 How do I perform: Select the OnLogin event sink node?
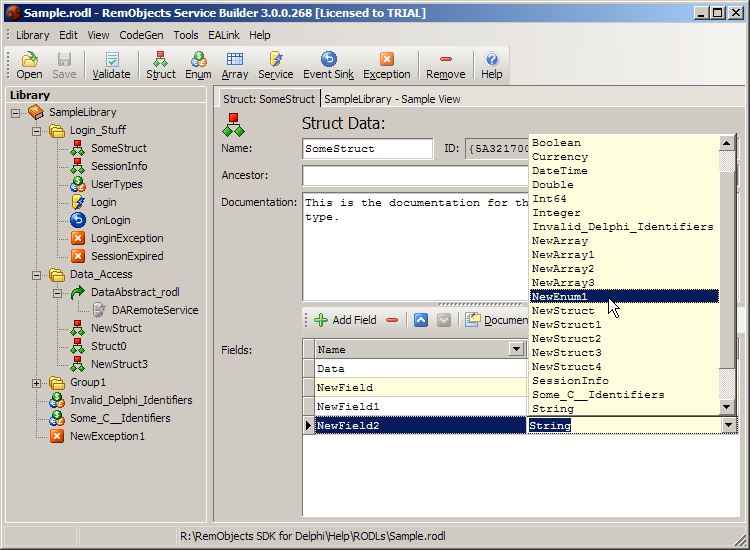(110, 220)
